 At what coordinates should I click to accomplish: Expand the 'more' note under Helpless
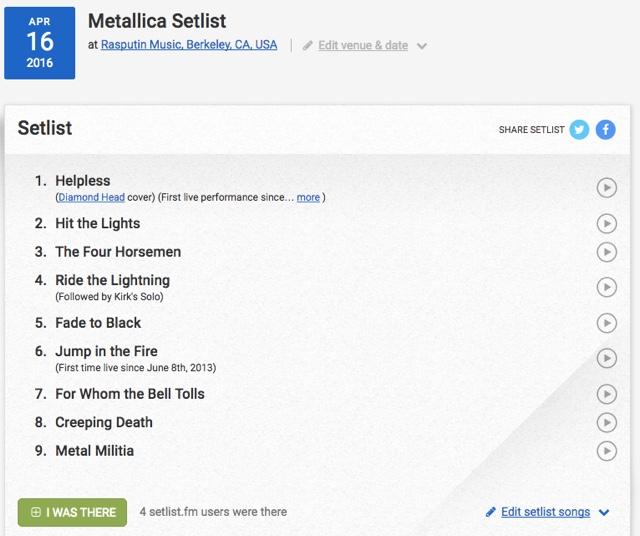pyautogui.click(x=308, y=198)
